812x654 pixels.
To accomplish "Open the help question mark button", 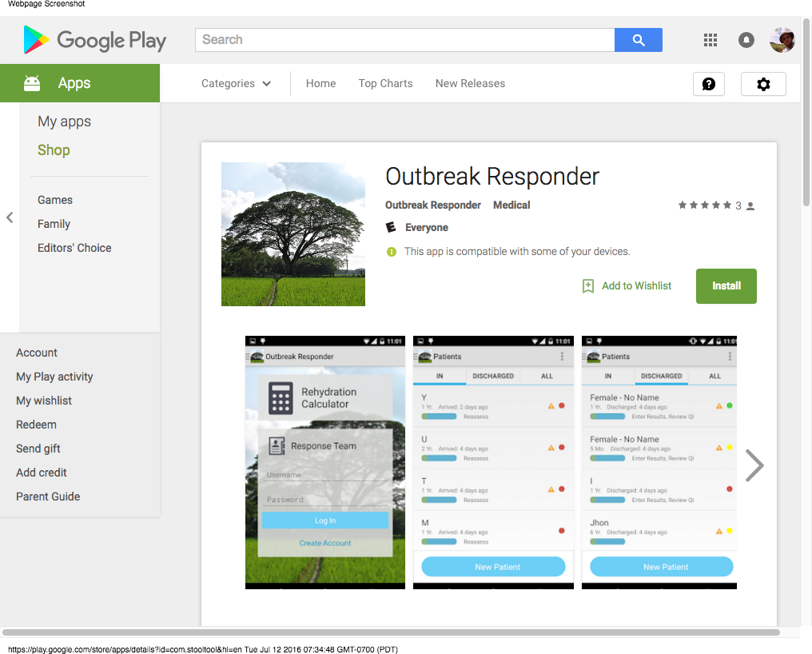I will point(708,84).
